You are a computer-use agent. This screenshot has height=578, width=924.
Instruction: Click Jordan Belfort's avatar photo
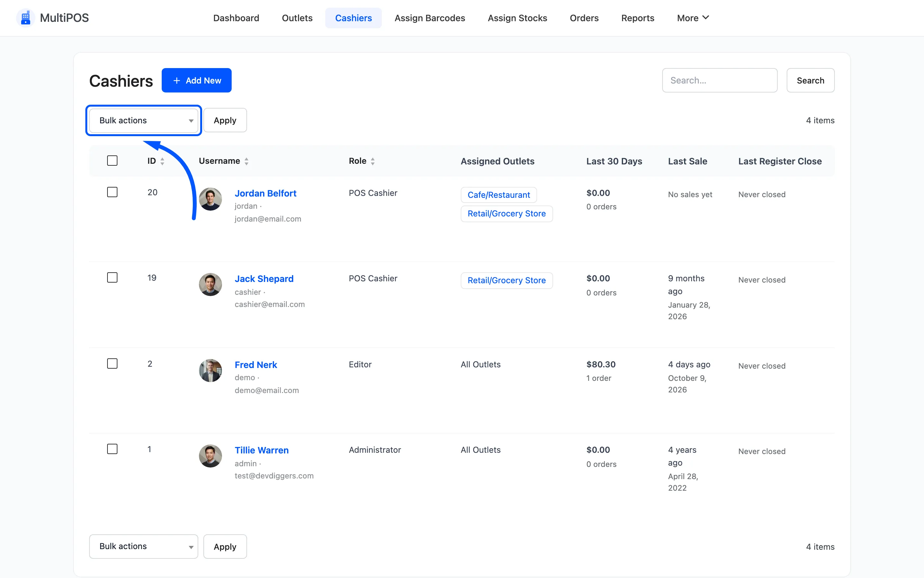point(210,199)
